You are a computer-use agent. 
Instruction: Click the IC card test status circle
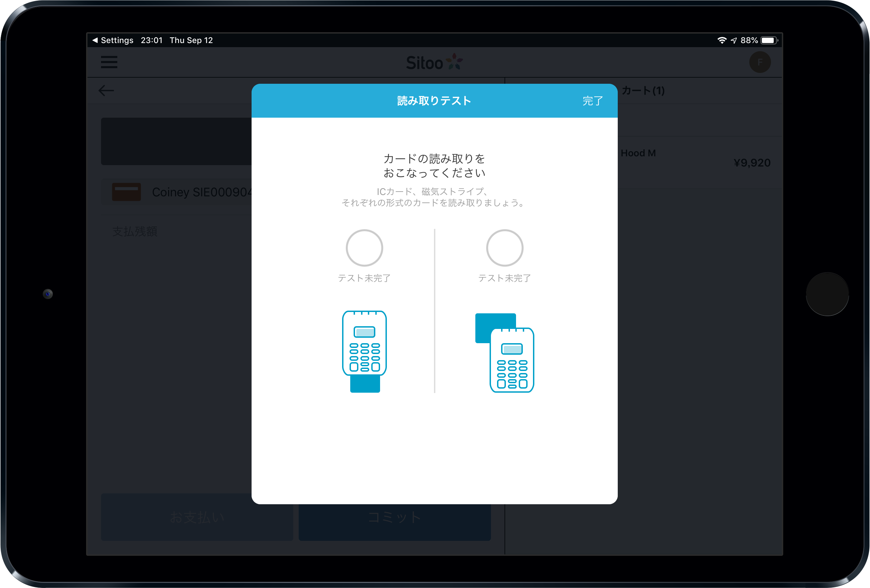[x=364, y=248]
